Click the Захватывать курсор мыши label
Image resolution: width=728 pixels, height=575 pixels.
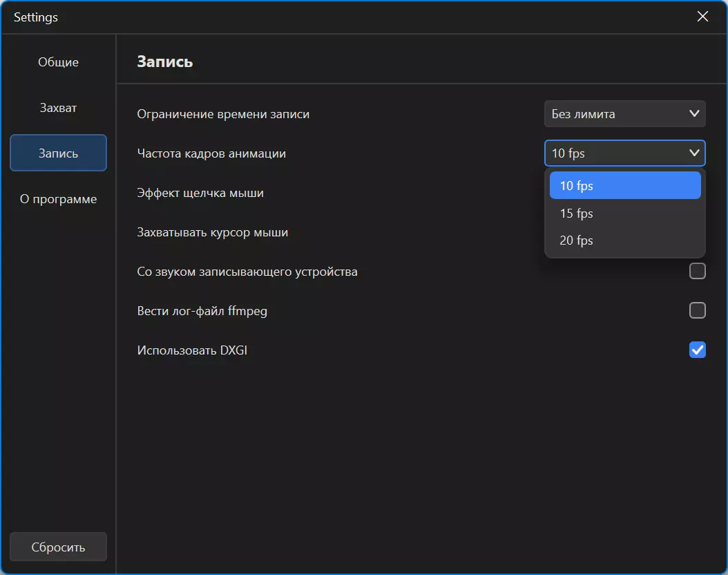coord(212,232)
